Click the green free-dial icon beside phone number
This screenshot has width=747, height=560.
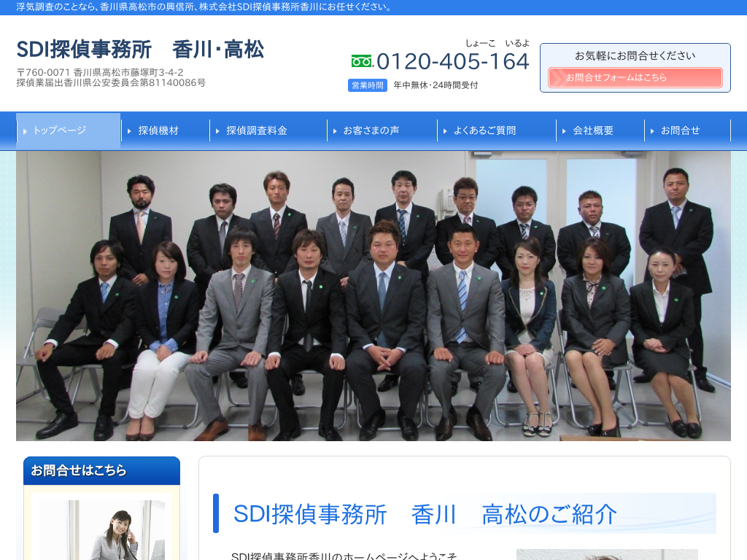361,61
